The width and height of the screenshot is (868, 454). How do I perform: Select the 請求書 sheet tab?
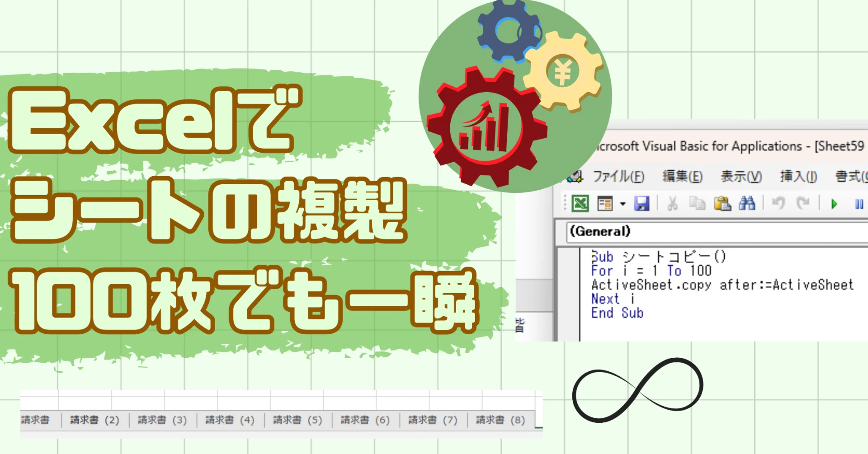(x=35, y=420)
